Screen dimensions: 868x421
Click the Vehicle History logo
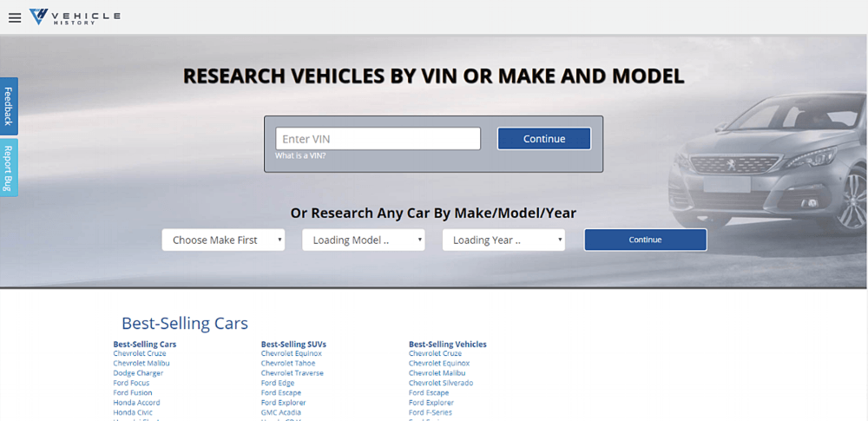[75, 17]
